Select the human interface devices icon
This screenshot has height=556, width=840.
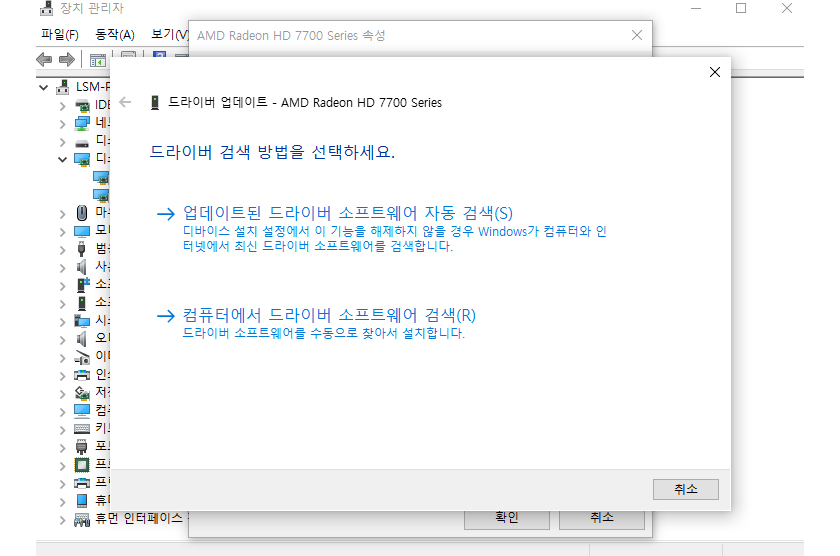click(82, 519)
